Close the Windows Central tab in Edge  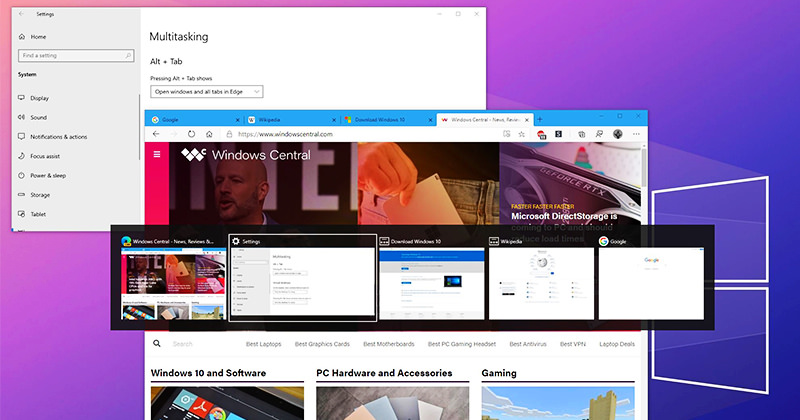click(528, 120)
